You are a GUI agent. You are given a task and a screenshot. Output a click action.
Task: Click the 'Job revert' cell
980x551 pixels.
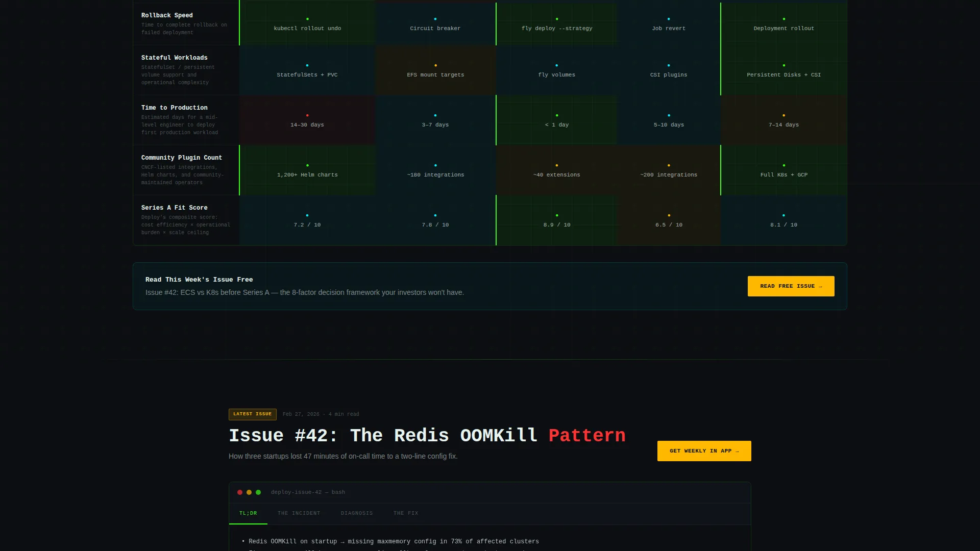669,23
